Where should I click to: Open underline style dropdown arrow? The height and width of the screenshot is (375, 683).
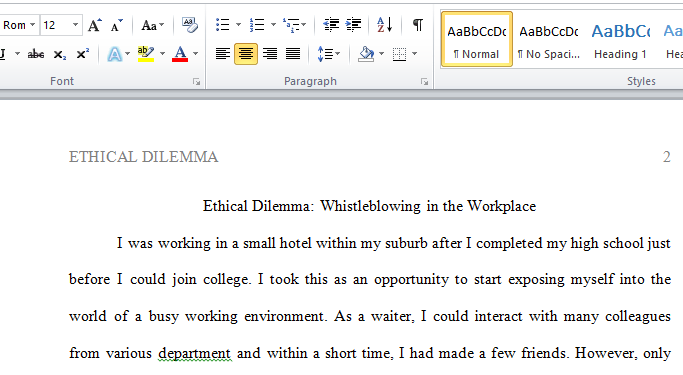[17, 54]
